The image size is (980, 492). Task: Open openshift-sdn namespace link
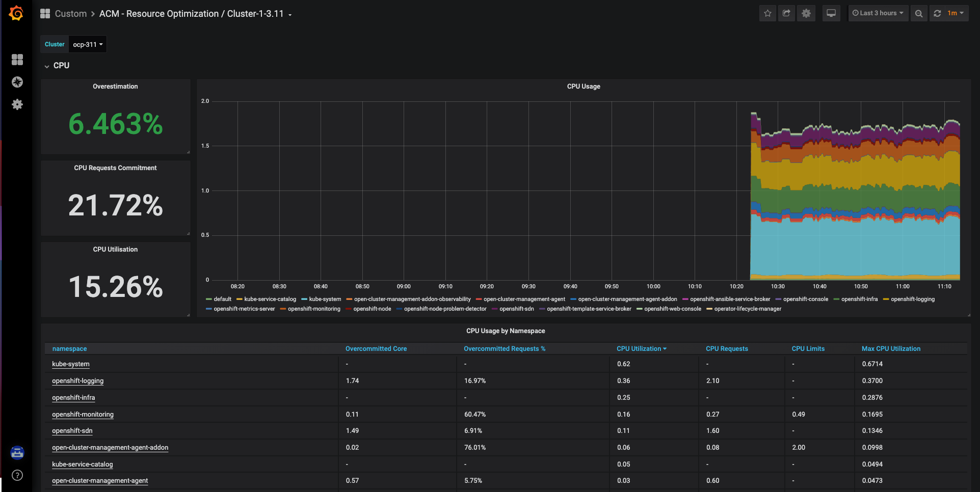pos(72,431)
